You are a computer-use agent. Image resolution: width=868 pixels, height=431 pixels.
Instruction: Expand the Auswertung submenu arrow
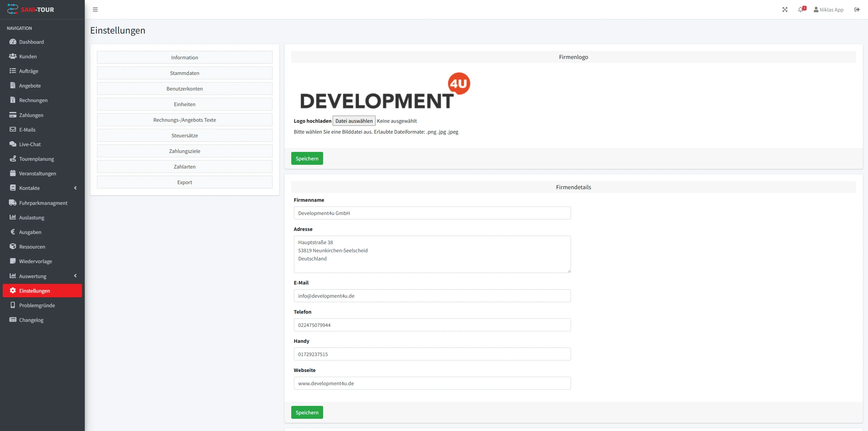(x=75, y=276)
